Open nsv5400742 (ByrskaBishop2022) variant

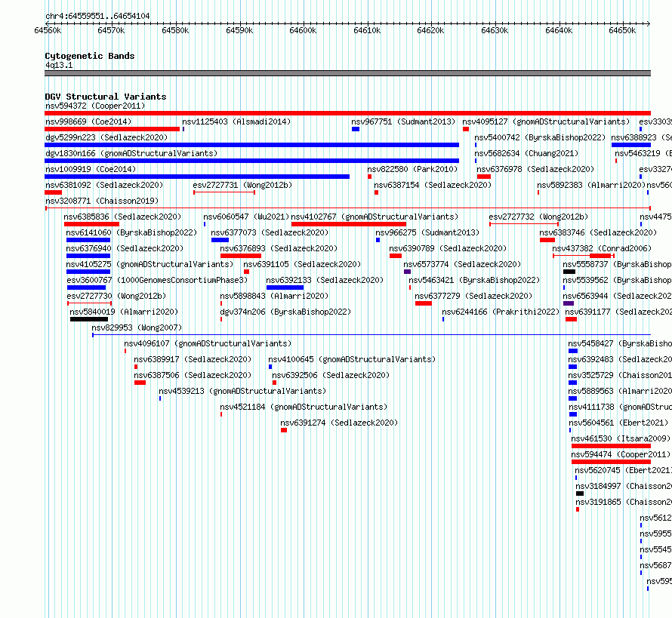[540, 137]
